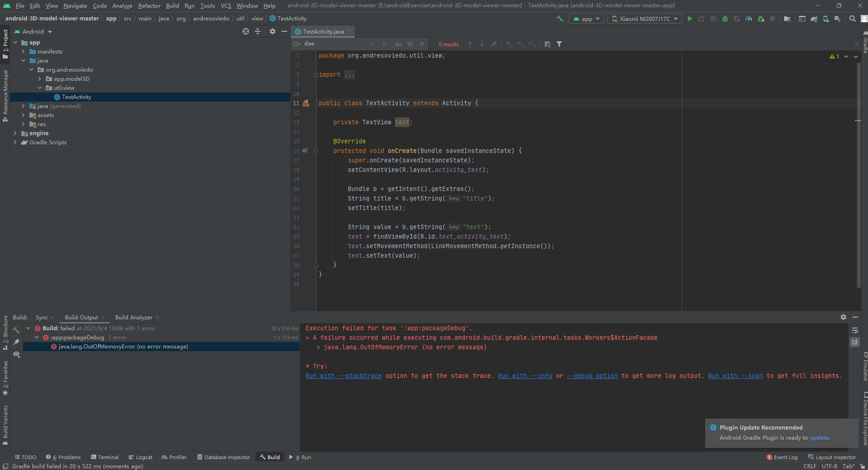Click the Debug app bug icon
Viewport: 868px width, 470px height.
pyautogui.click(x=725, y=19)
